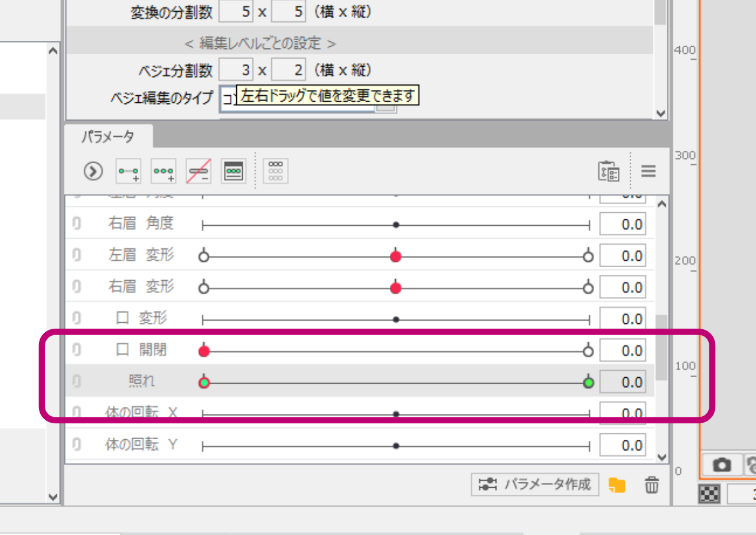Select the 照れ parameter label

(142, 381)
